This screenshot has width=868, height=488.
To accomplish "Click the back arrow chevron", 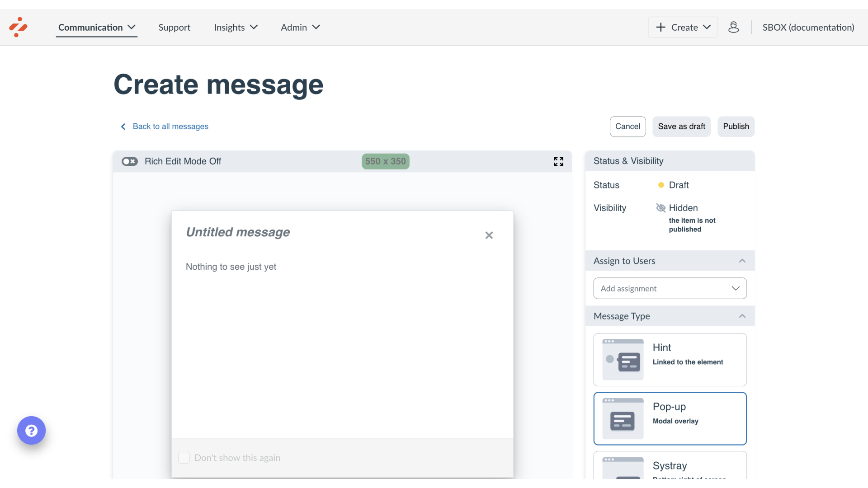I will click(x=123, y=127).
